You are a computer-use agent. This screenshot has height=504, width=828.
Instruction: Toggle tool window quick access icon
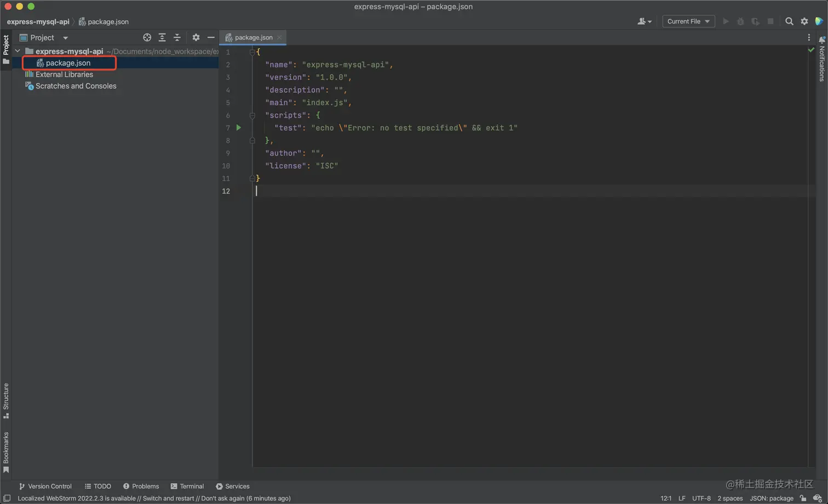click(7, 498)
